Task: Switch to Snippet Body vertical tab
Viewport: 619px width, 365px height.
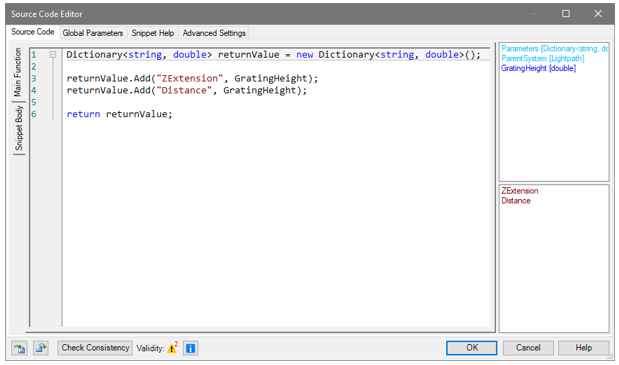Action: tap(19, 128)
